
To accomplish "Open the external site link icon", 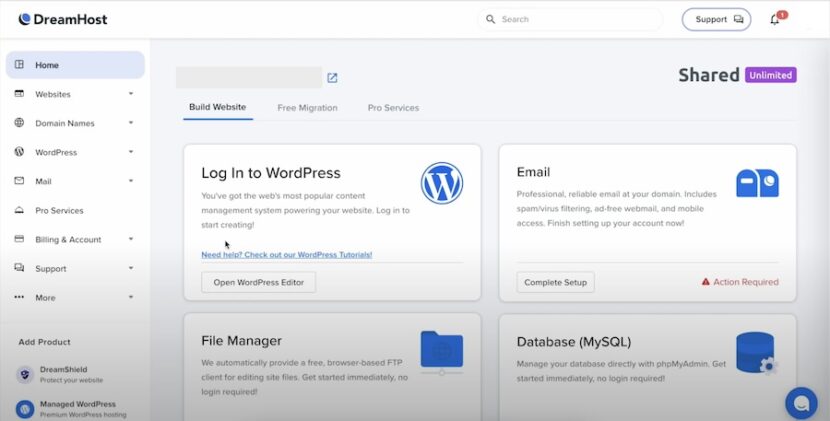I will point(332,78).
